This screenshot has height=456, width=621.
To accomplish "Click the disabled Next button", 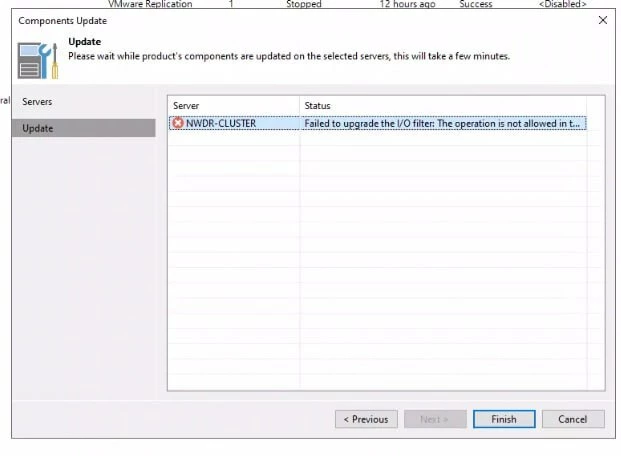I will click(435, 419).
